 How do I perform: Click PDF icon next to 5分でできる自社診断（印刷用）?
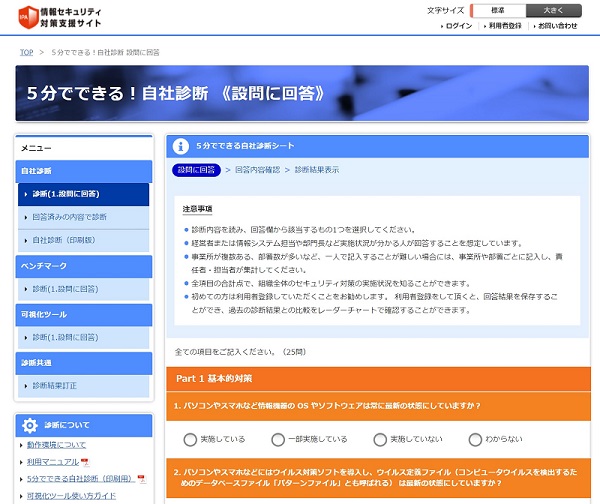141,479
